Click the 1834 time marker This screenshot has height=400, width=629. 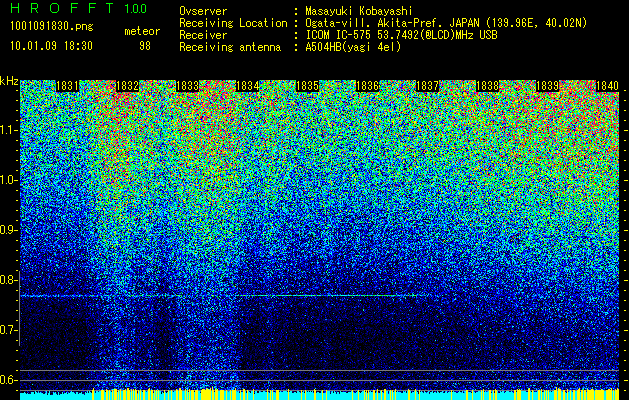coord(248,86)
